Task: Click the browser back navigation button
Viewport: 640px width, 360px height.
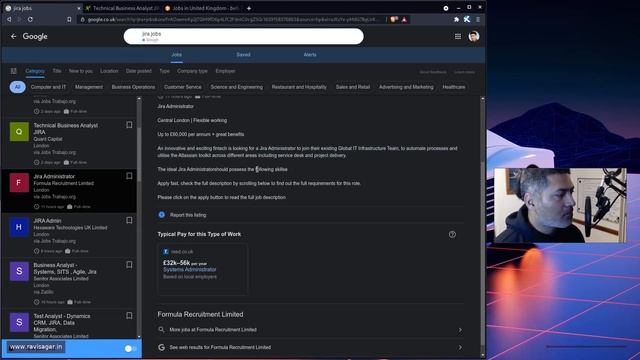Action: tap(9, 19)
